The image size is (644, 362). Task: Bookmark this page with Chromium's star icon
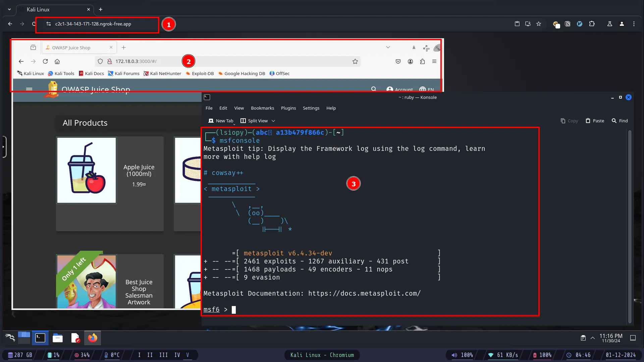(x=539, y=24)
